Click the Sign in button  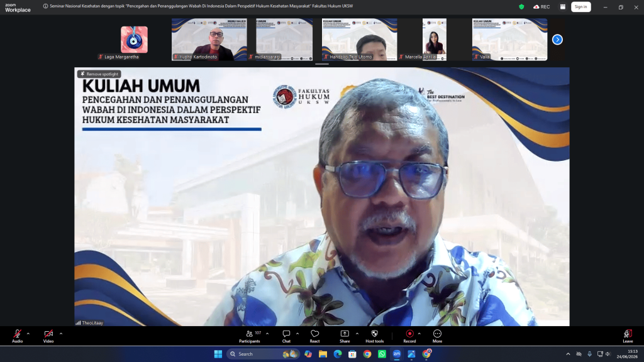tap(580, 6)
